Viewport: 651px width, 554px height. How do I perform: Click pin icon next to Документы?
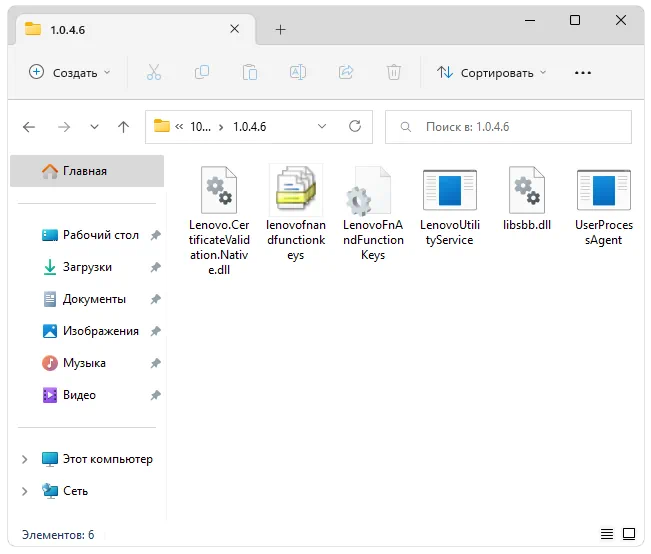point(155,299)
